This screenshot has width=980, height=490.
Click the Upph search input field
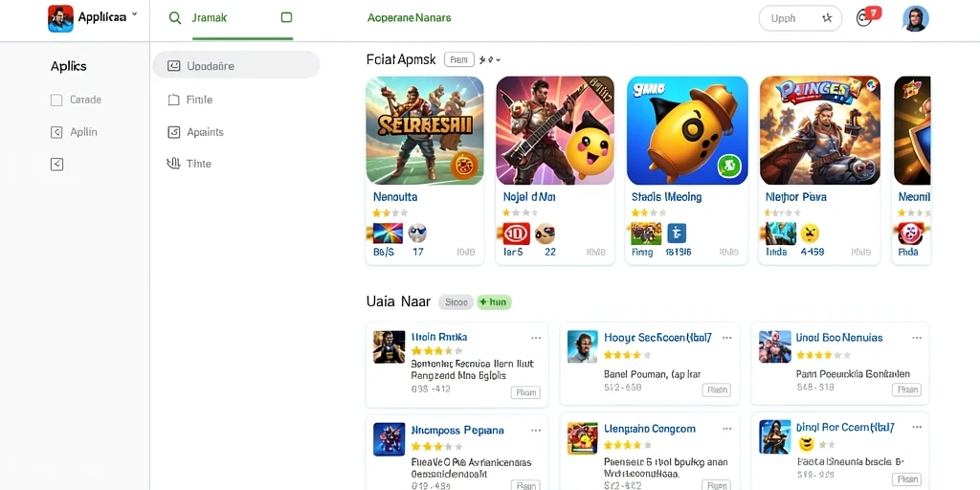(x=800, y=19)
